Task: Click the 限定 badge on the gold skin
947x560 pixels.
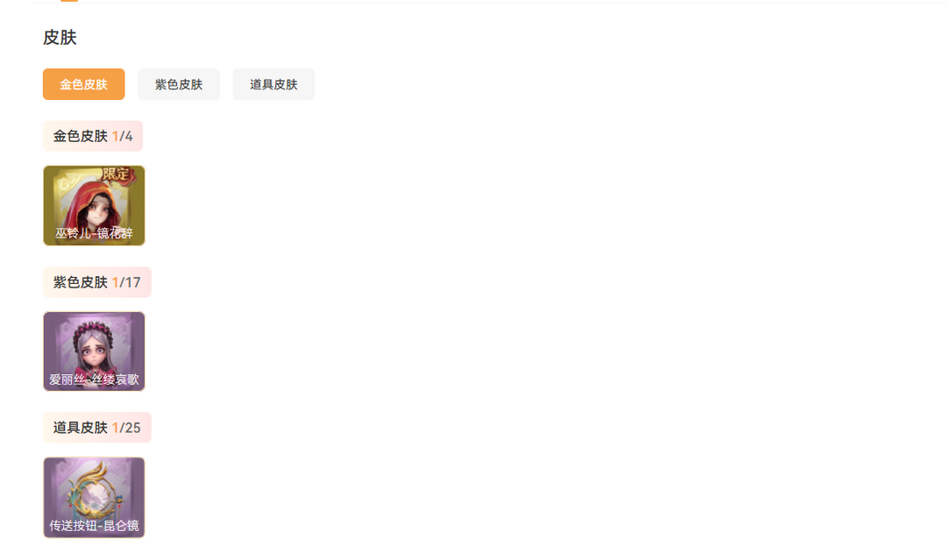Action: (117, 175)
